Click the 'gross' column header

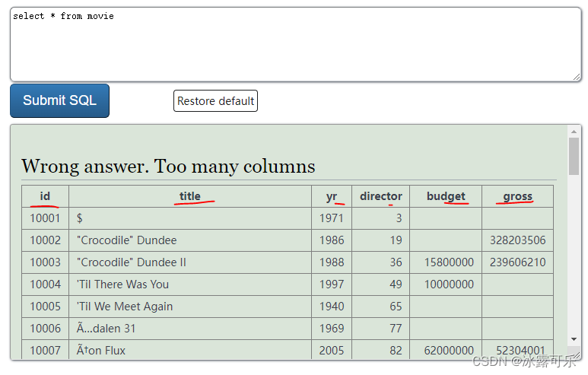pos(517,196)
